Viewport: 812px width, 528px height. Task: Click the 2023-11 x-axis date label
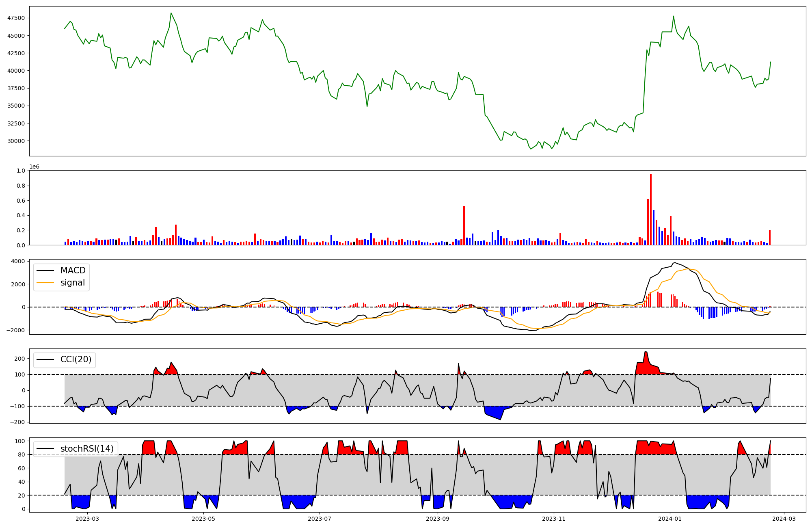tap(554, 519)
